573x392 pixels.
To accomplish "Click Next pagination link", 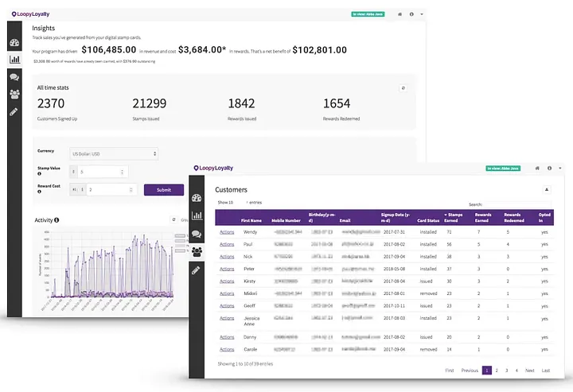I will click(x=530, y=371).
